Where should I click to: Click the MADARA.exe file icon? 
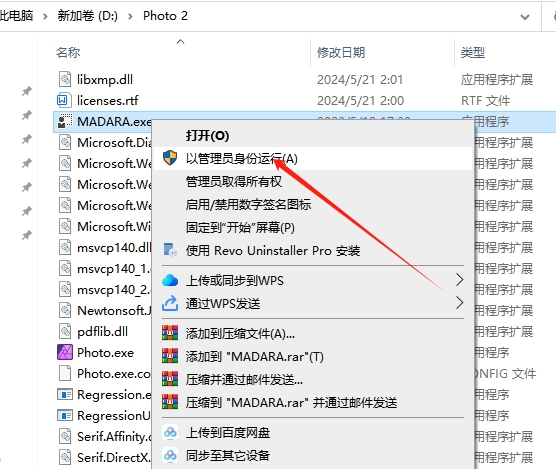point(65,121)
